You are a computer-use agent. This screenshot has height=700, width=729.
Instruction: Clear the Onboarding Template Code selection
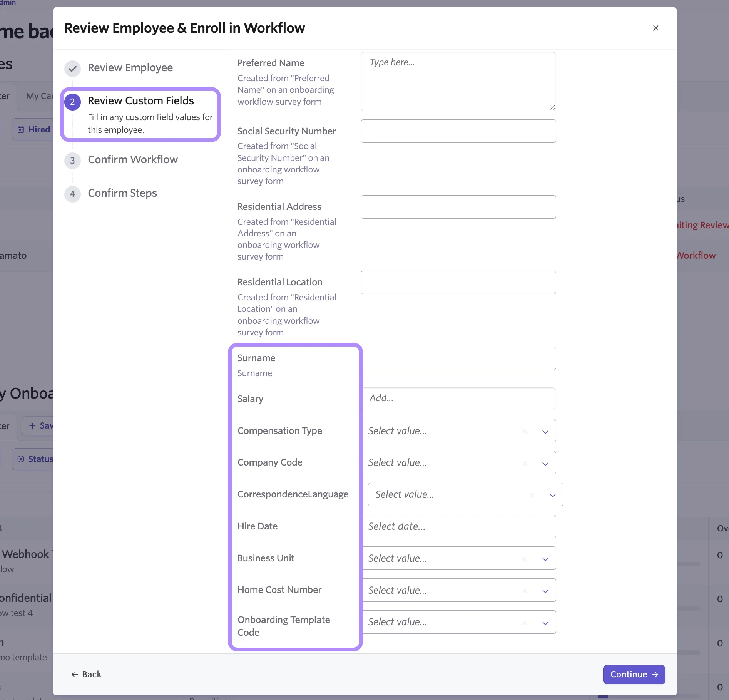(524, 623)
